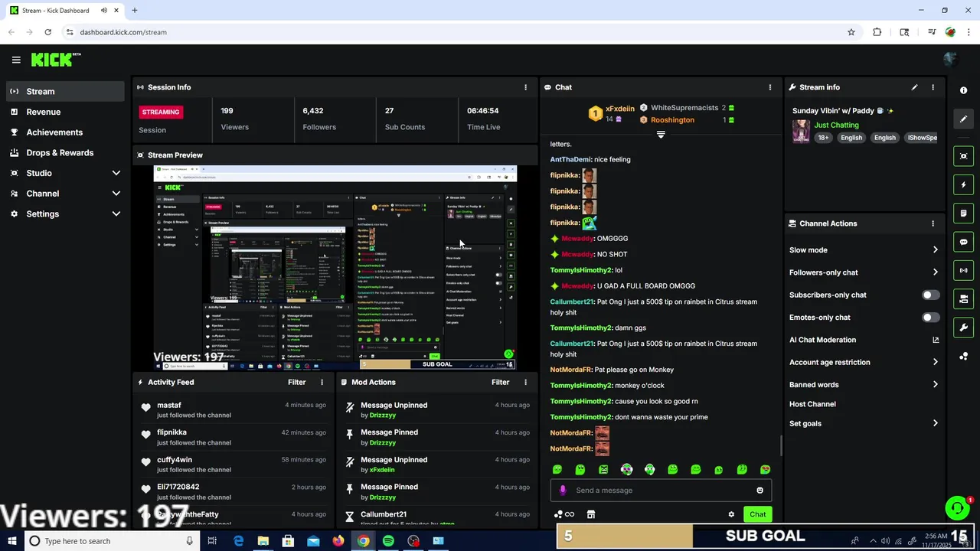Toggle the lightning activity feed icon in right rail
Image resolution: width=980 pixels, height=551 pixels.
963,184
